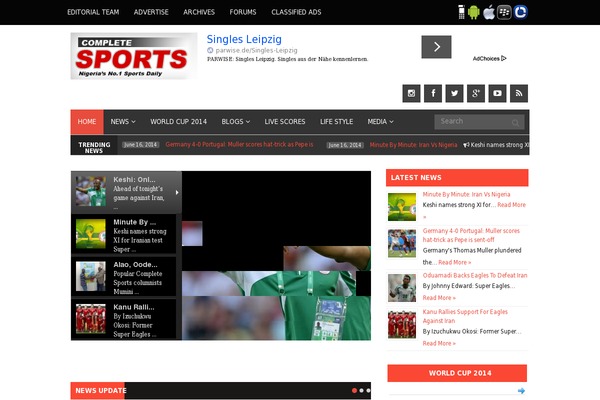Open the Instagram social icon
This screenshot has height=400, width=600.
(x=411, y=93)
